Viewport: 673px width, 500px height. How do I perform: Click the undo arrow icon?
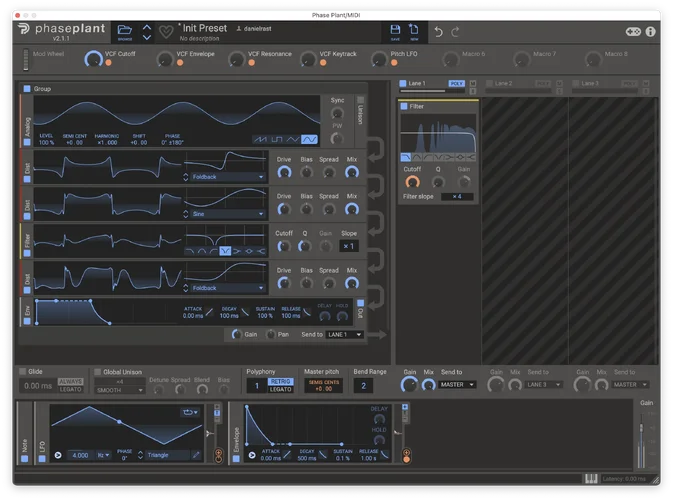tap(438, 32)
